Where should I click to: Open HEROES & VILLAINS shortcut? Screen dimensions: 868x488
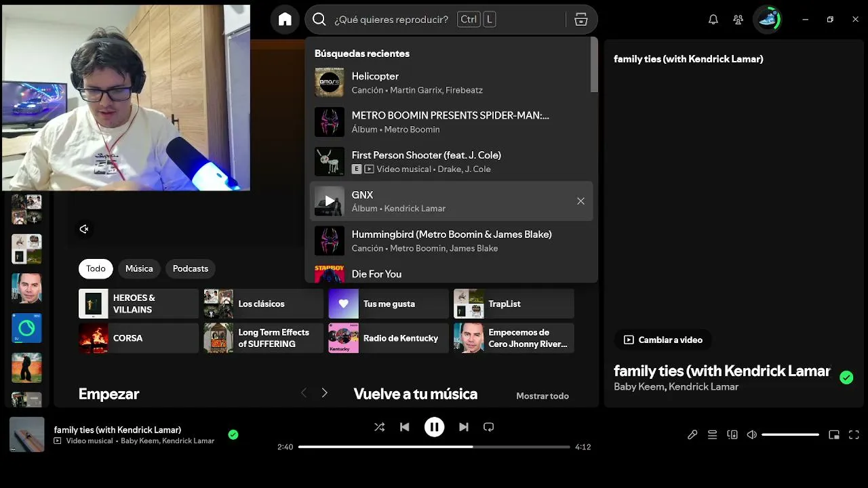[138, 304]
